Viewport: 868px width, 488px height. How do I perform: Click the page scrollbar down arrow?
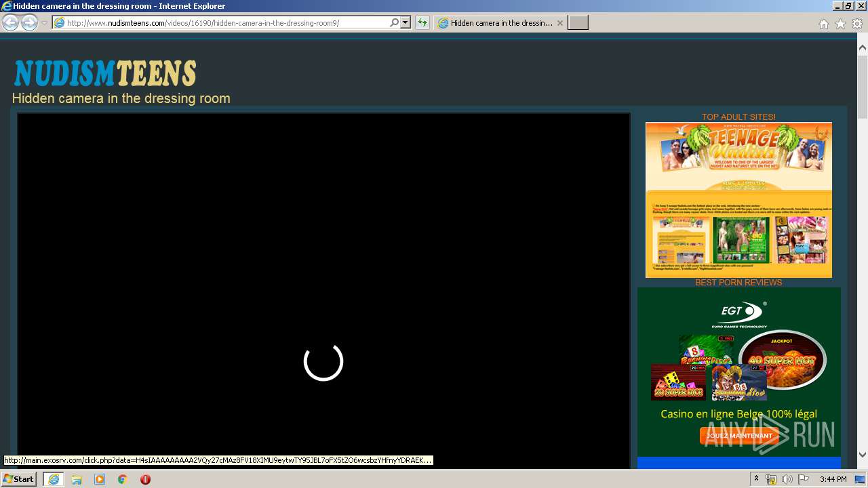click(863, 455)
